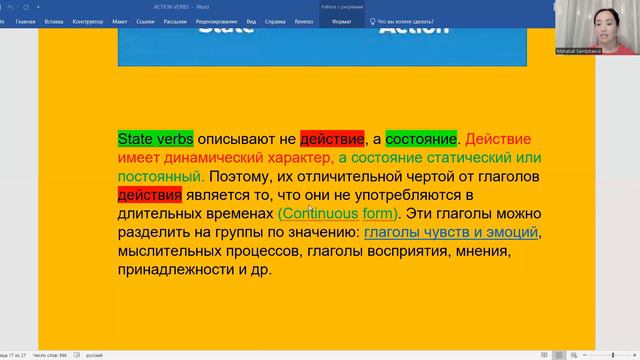Click the words 'принадлежности и др.'

coord(195,269)
